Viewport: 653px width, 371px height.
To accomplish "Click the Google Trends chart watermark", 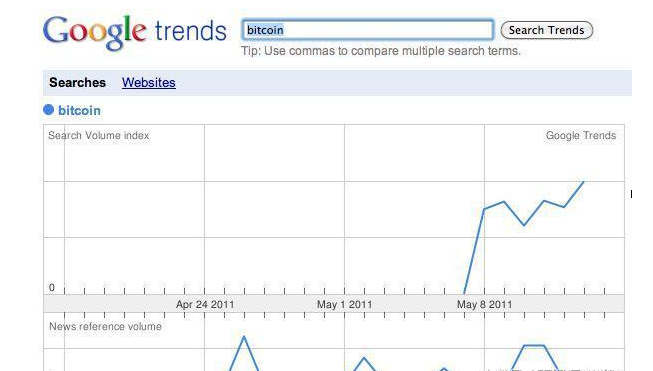I will click(x=581, y=135).
